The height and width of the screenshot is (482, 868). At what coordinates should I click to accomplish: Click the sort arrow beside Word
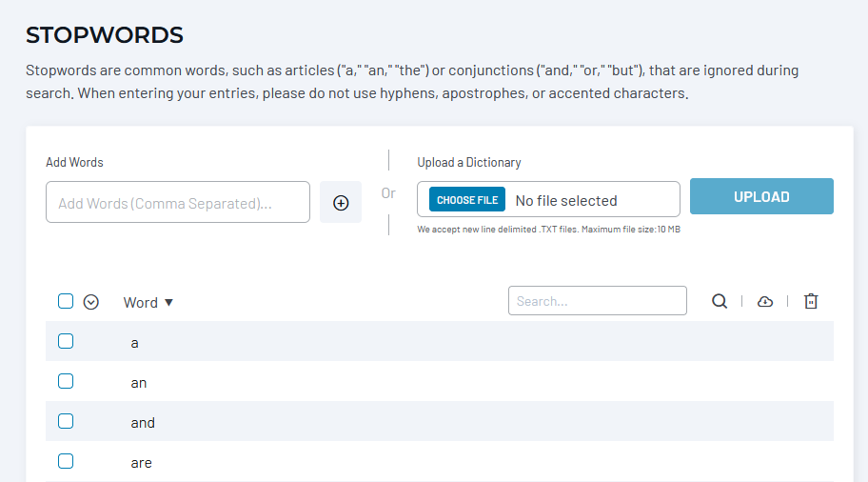(169, 302)
